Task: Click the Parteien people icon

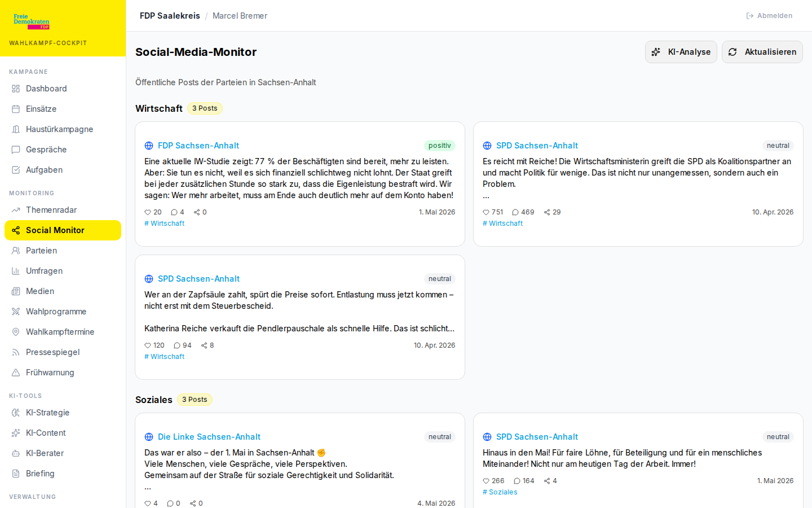Action: [x=16, y=251]
